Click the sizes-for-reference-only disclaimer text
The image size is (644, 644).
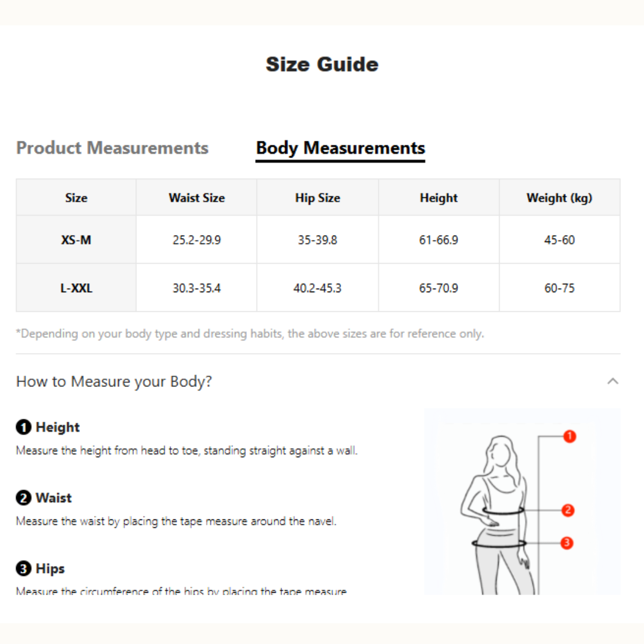tap(250, 334)
